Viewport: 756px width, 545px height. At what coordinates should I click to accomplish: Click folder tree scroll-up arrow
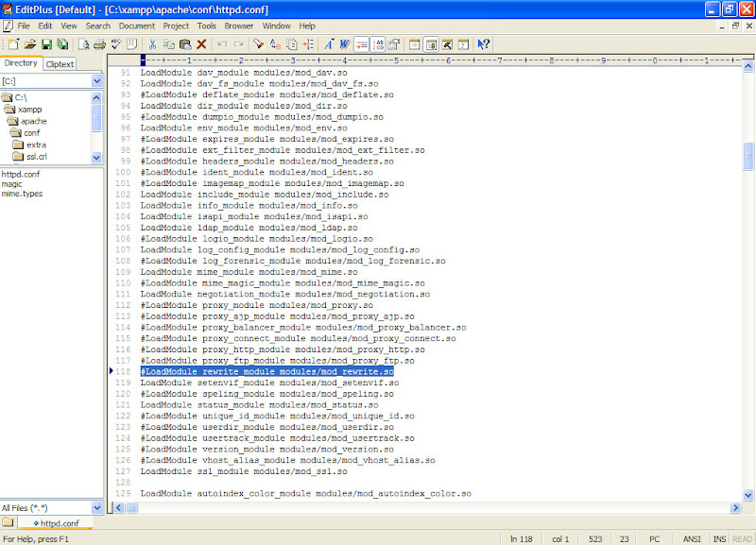[x=96, y=98]
